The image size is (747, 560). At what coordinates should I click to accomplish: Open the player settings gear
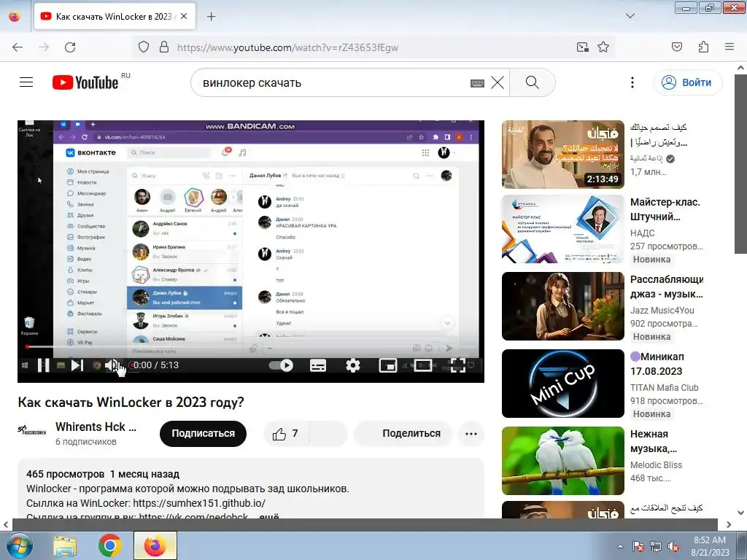[x=352, y=365]
